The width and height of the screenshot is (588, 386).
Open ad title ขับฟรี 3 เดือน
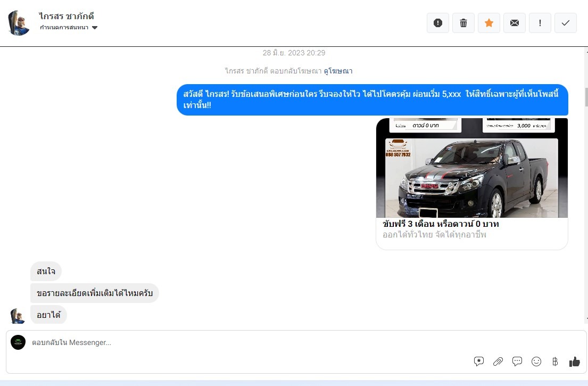click(x=441, y=224)
